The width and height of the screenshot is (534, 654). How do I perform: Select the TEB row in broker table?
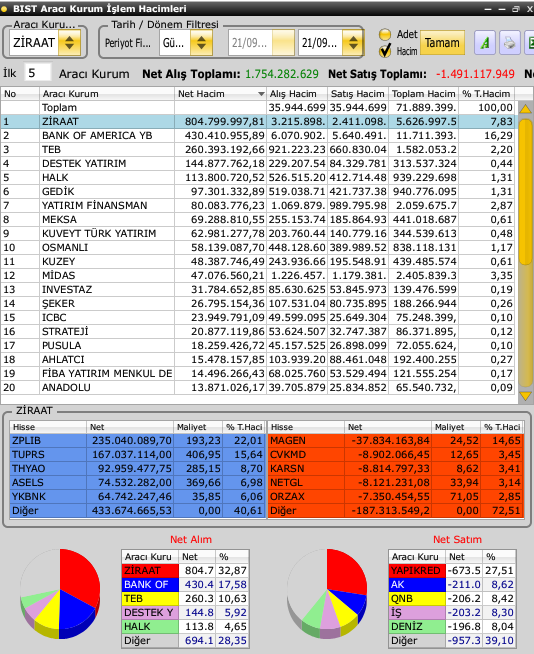257,150
